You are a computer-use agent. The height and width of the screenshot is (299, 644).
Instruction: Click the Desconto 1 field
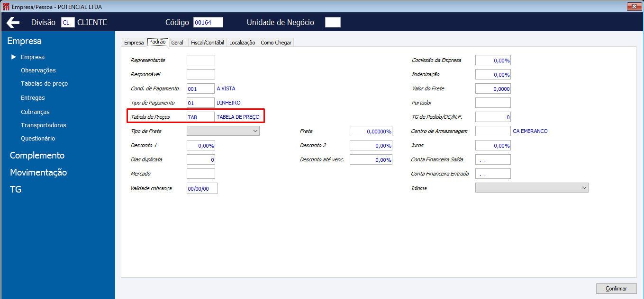click(x=201, y=145)
